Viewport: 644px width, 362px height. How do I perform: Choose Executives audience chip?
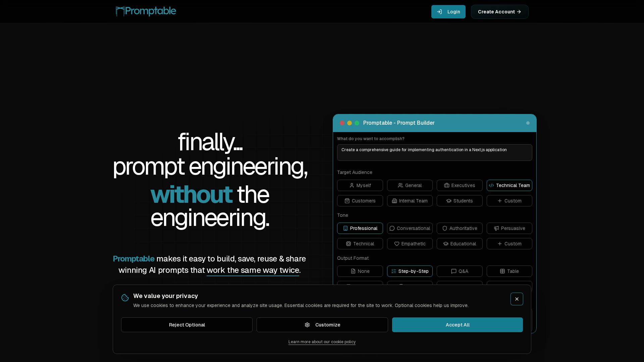point(460,185)
